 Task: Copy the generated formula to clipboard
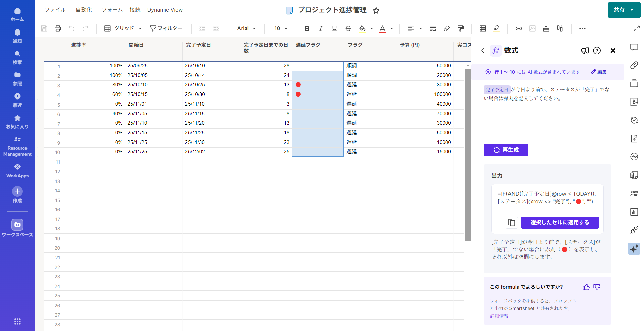tap(512, 223)
